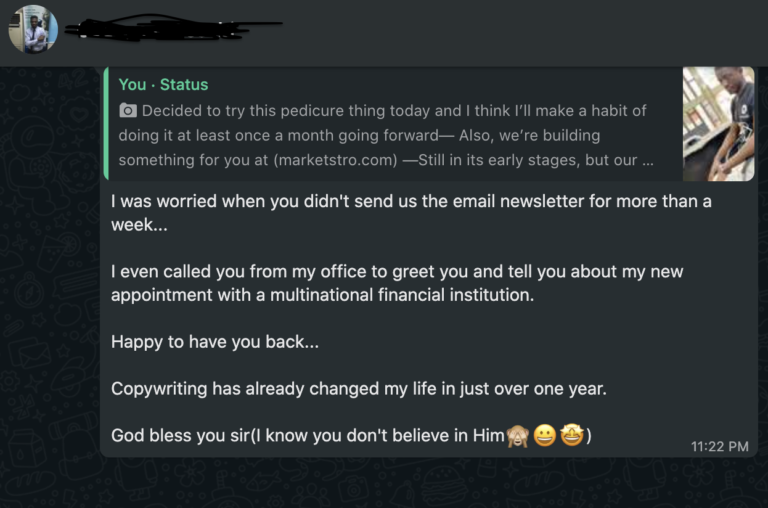Select the "I was worried when you didn't send" paragraph
The width and height of the screenshot is (768, 508).
[411, 213]
